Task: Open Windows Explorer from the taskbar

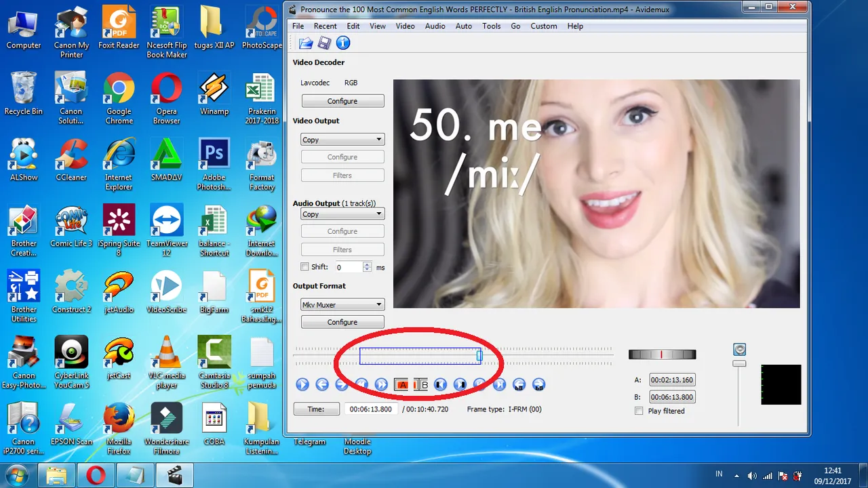Action: tap(57, 475)
